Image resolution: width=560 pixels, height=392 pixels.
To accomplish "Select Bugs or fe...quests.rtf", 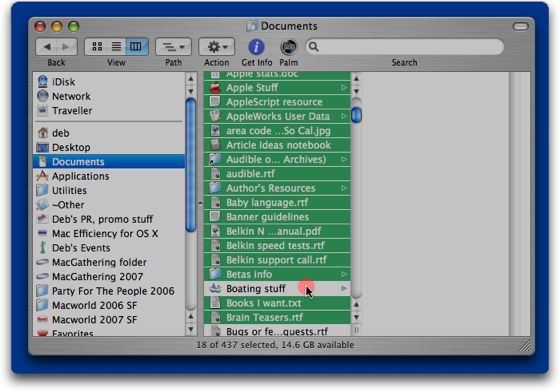I will 277,331.
